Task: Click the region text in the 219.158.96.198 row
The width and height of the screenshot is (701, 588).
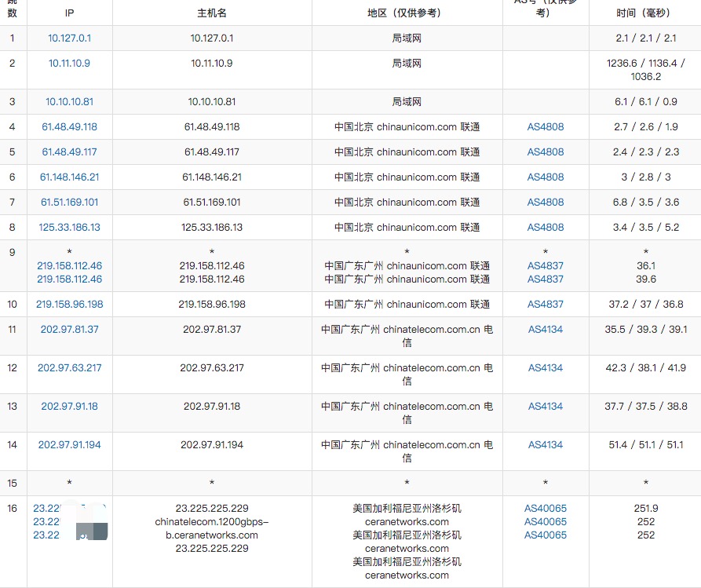Action: click(407, 304)
